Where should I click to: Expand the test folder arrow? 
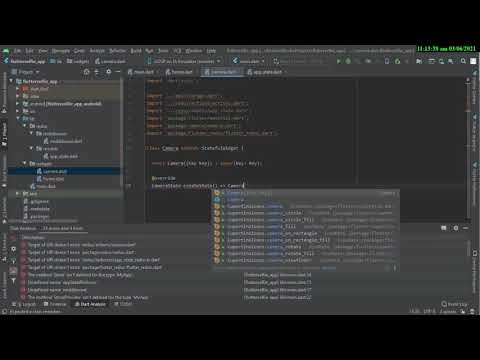tap(18, 193)
